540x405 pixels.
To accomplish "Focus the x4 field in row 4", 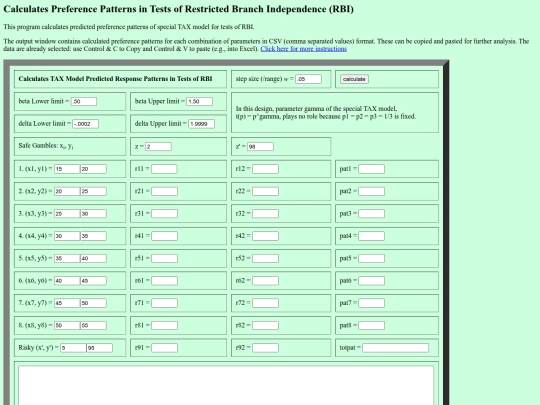I will (x=67, y=236).
